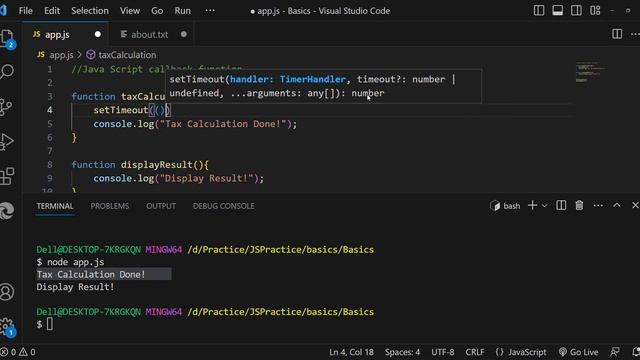The height and width of the screenshot is (360, 640).
Task: Open the launch profile dropdown next to plus
Action: coord(544,206)
